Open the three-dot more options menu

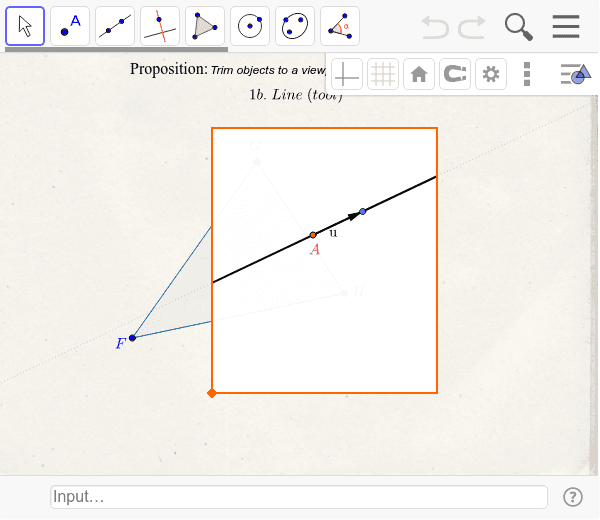tap(527, 74)
